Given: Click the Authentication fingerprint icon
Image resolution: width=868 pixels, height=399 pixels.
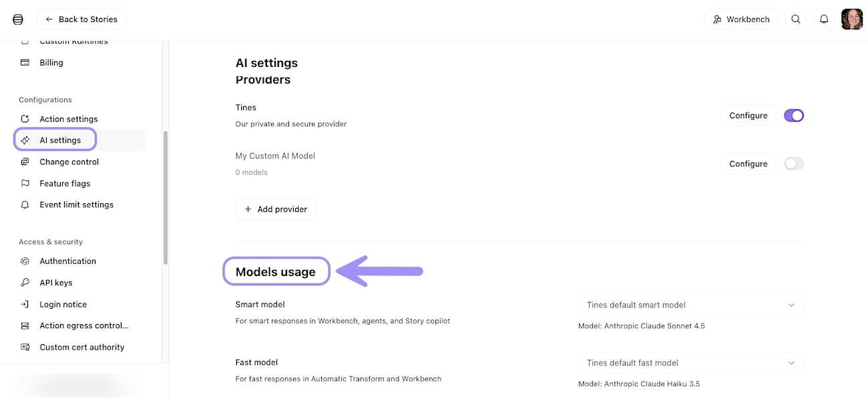Looking at the screenshot, I should [x=25, y=261].
